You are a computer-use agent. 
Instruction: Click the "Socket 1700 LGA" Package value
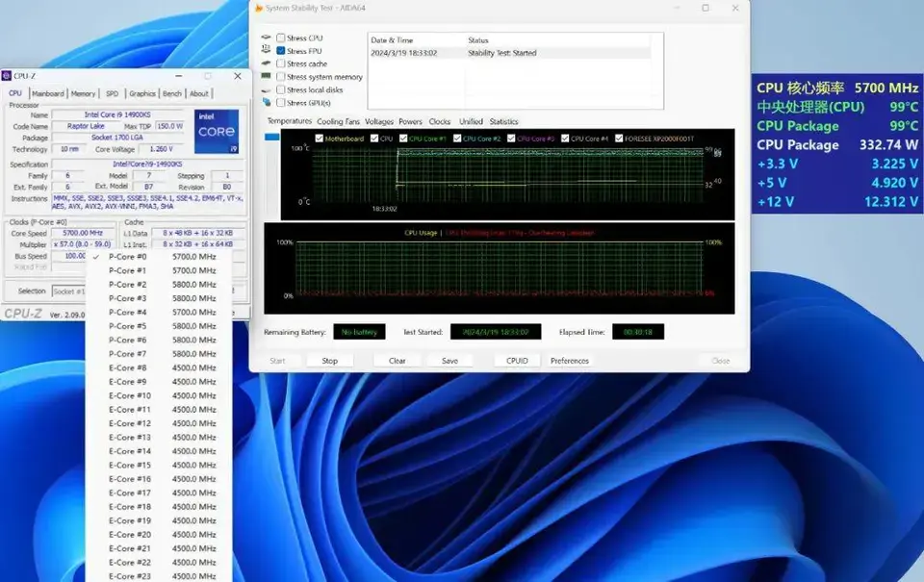pyautogui.click(x=117, y=138)
